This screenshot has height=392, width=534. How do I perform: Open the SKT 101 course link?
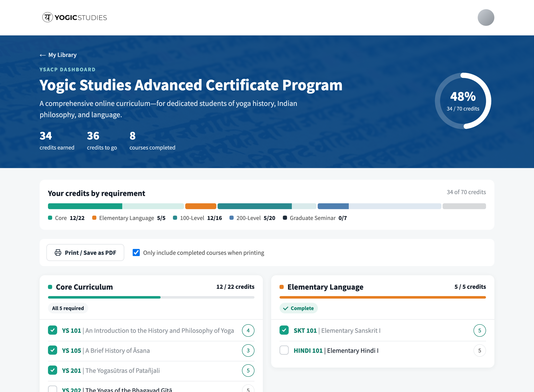337,330
